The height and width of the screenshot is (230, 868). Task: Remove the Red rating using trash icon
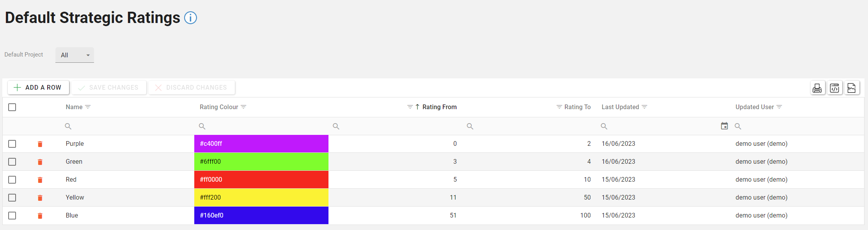[40, 180]
